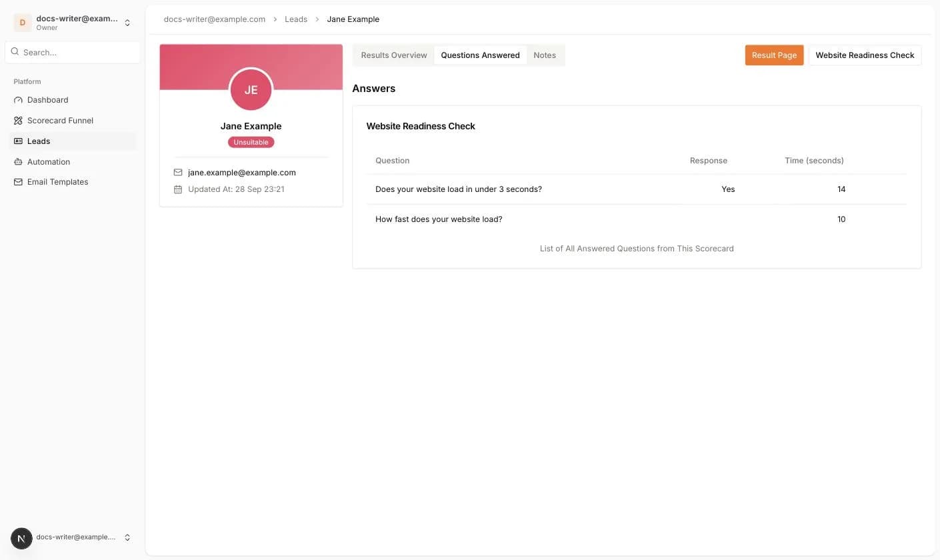Image resolution: width=940 pixels, height=560 pixels.
Task: Switch to the Results Overview tab
Action: tap(394, 55)
